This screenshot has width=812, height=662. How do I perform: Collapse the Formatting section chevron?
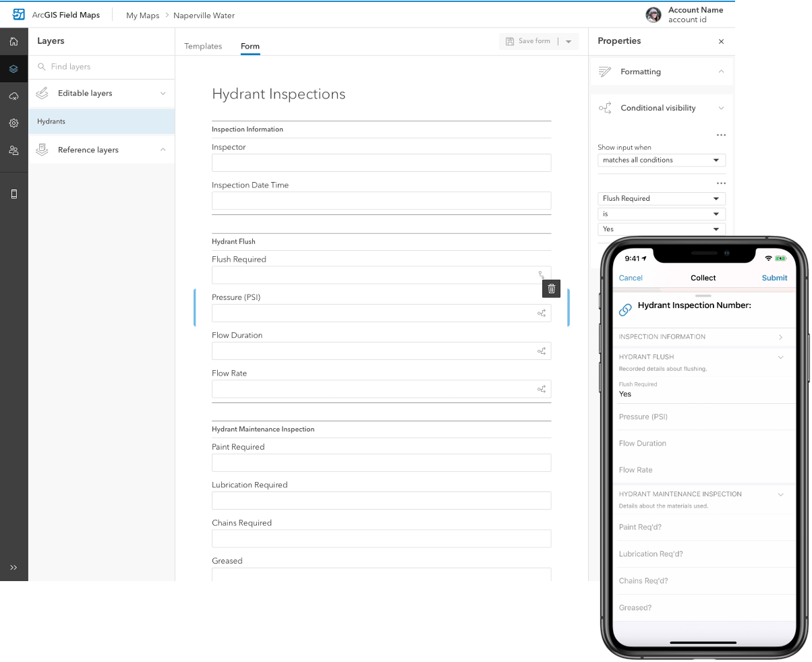tap(721, 71)
